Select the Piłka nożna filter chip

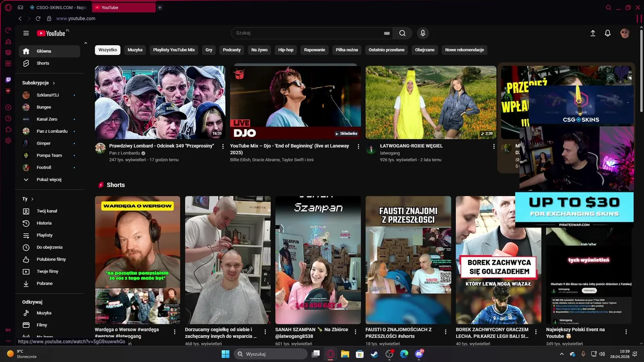(347, 50)
